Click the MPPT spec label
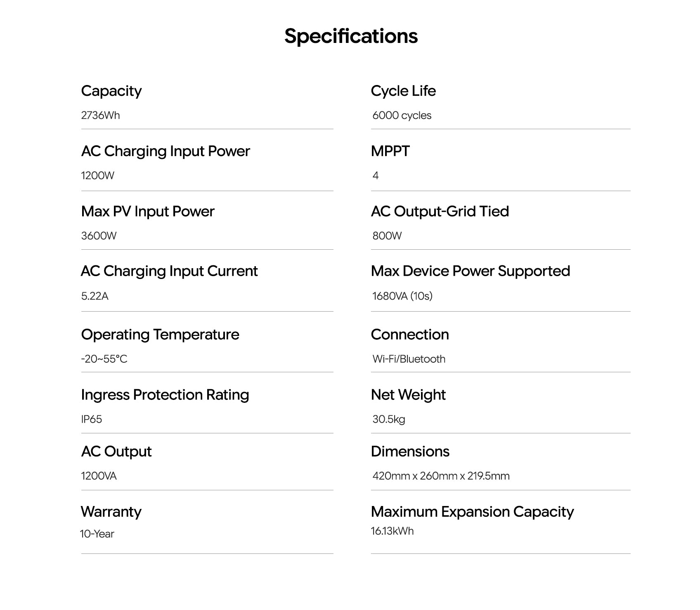The image size is (700, 610). [x=390, y=151]
